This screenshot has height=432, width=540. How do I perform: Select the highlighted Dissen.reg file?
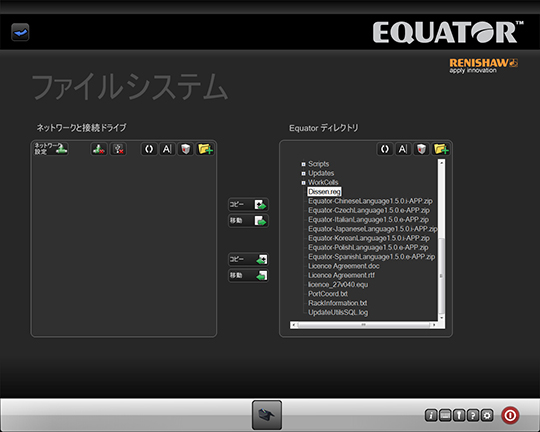click(324, 192)
